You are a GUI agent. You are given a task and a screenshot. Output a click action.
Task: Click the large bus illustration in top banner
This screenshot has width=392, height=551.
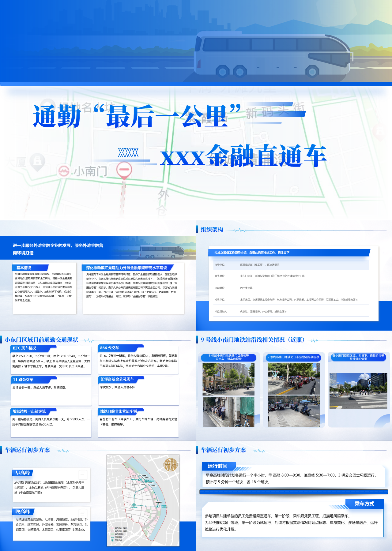[x=273, y=54]
